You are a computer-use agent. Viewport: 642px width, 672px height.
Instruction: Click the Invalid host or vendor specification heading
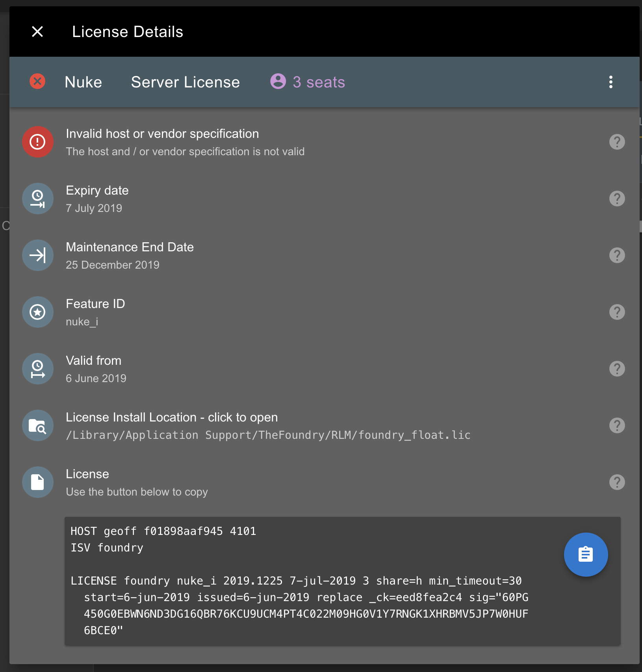point(162,134)
